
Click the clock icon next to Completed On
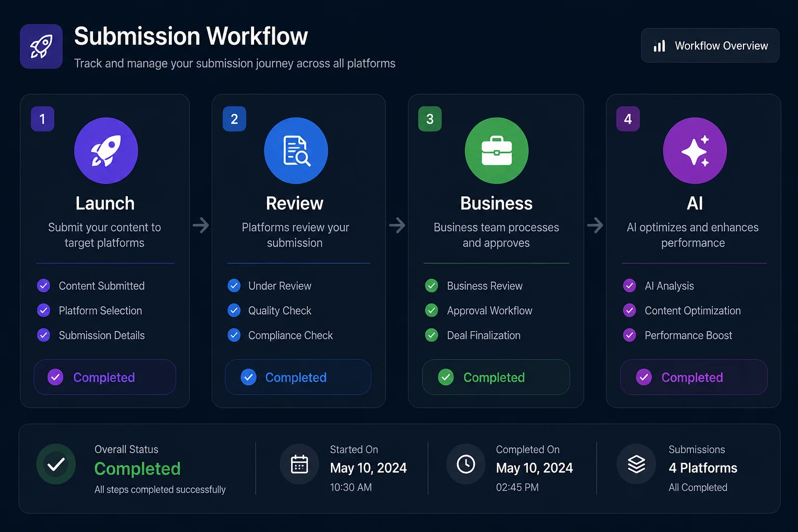click(466, 464)
